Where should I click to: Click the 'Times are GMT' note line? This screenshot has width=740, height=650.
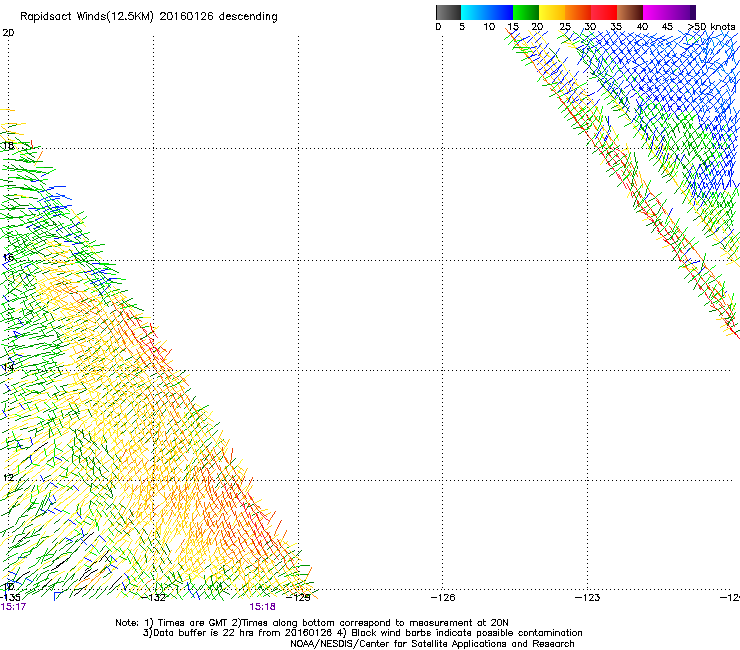[x=312, y=623]
